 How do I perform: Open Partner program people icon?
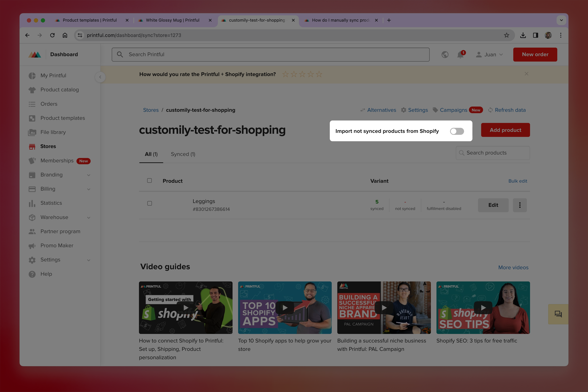point(32,232)
